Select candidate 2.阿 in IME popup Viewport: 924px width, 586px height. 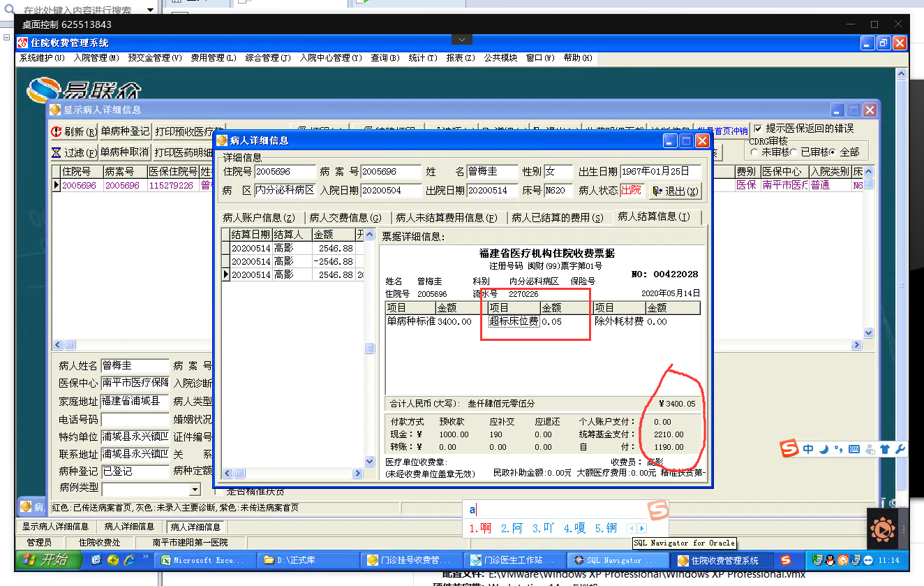pyautogui.click(x=512, y=529)
